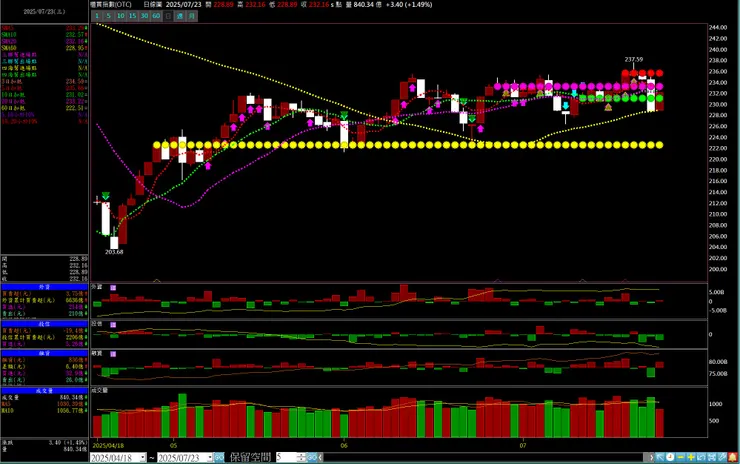Select the 1-minute timeframe button
Screen dimensions: 740x464
pos(97,16)
